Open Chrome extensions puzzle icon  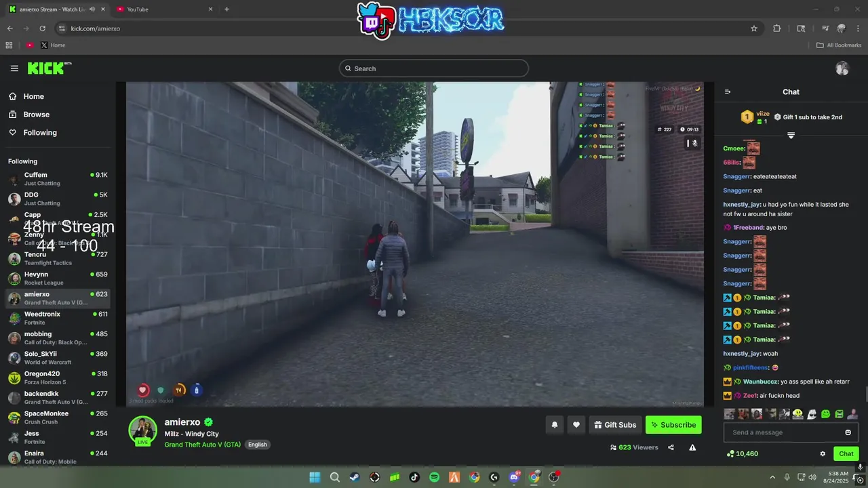777,28
